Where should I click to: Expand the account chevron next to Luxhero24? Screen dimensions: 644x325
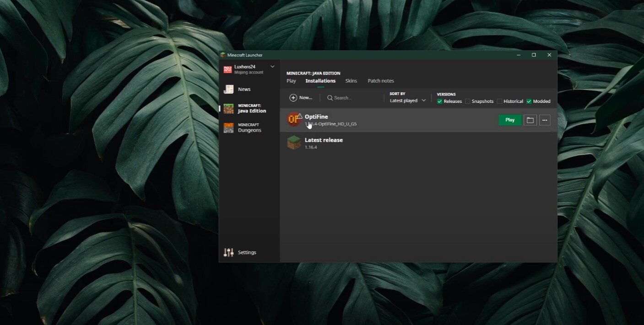[x=272, y=67]
